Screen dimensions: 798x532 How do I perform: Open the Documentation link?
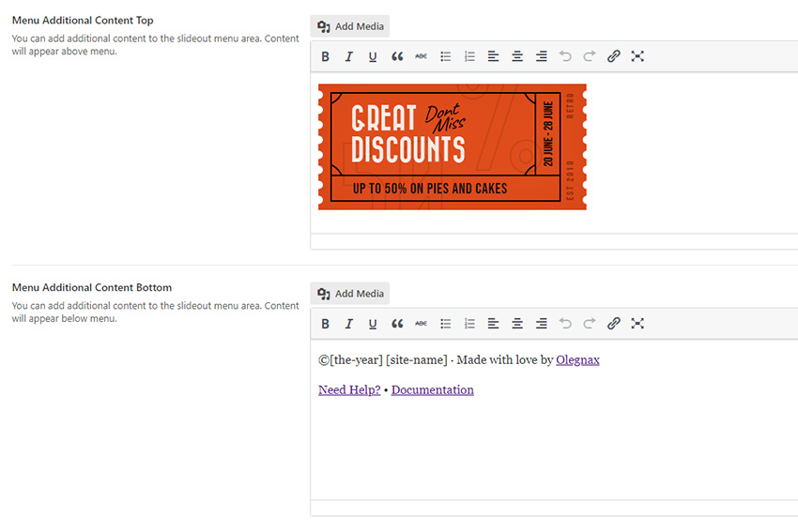tap(433, 390)
